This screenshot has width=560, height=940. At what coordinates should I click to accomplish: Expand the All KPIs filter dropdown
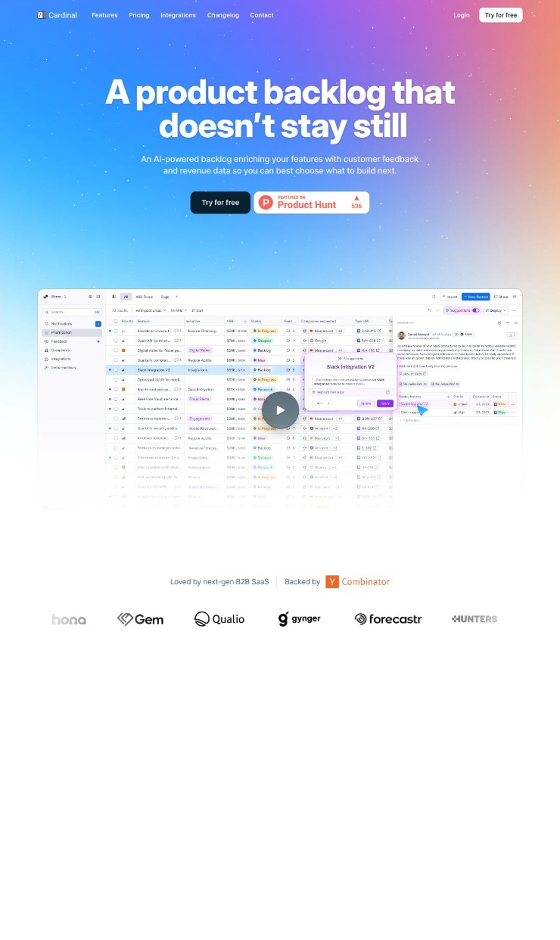point(179,310)
